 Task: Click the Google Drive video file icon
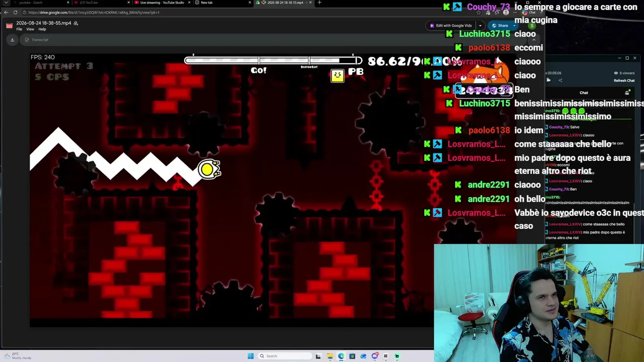click(9, 26)
